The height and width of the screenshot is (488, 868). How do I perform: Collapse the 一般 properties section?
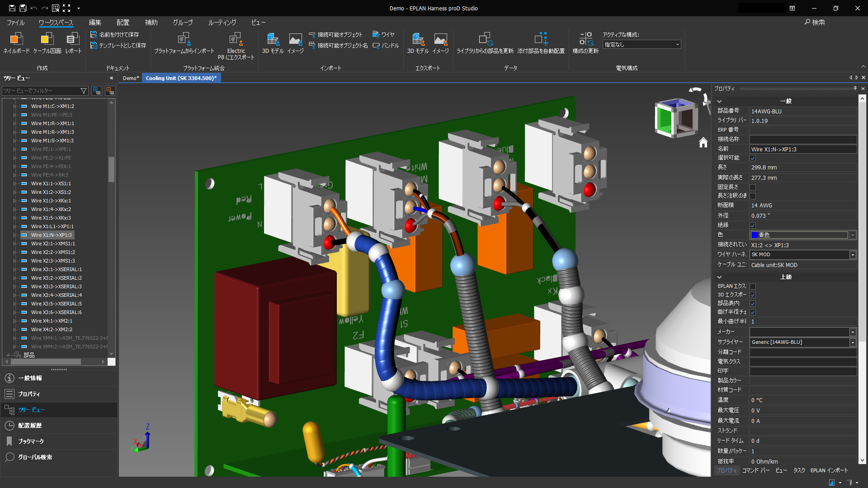[x=719, y=101]
